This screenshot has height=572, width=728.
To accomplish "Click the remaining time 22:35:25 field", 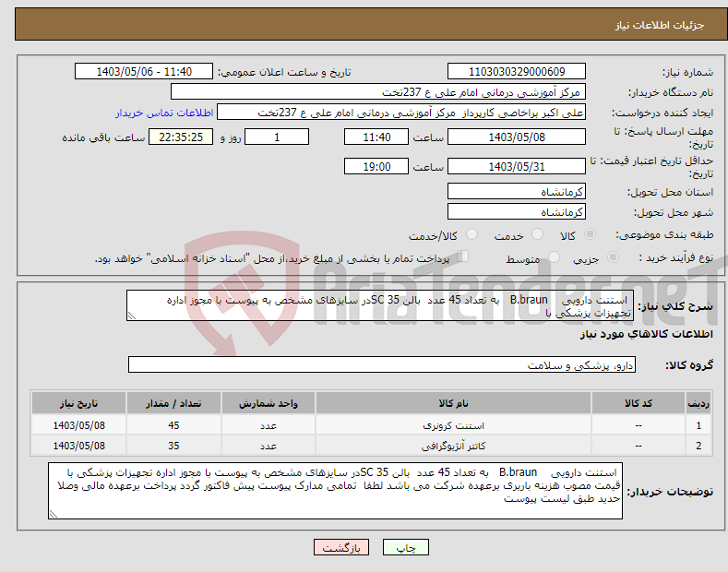I will click(181, 137).
